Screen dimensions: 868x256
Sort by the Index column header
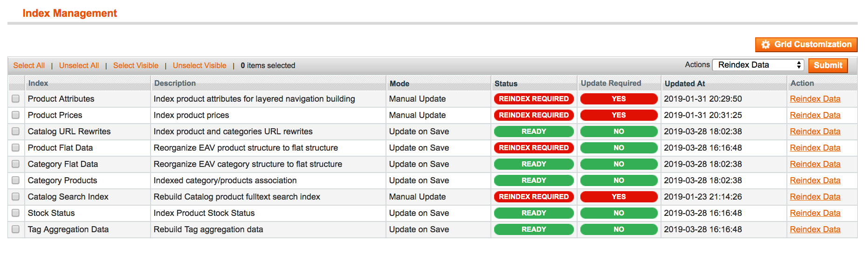pos(38,83)
